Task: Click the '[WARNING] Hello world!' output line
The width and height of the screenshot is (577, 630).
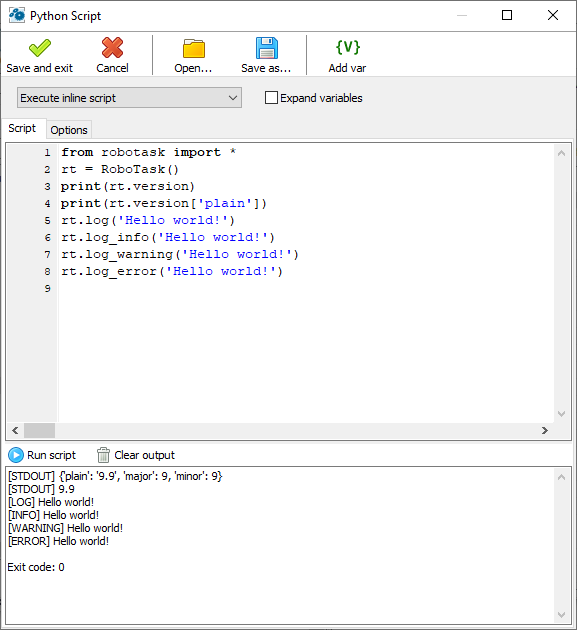Action: click(65, 528)
